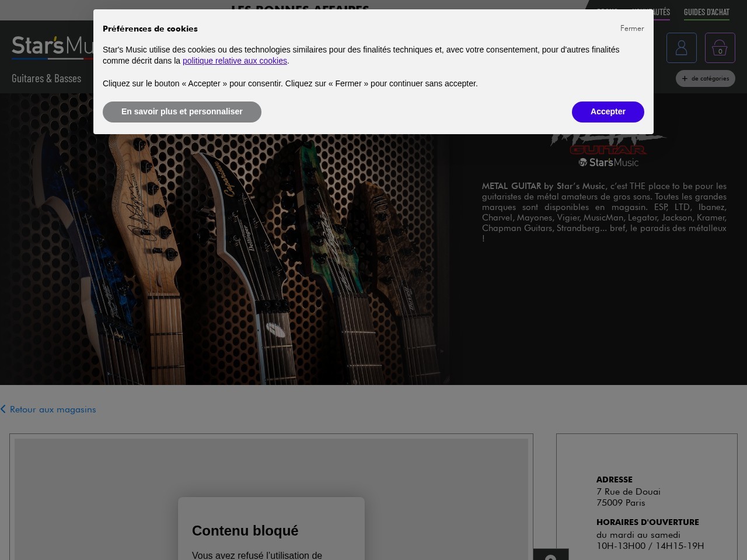Open 'En savoir plus et personnaliser'
Image resolution: width=747 pixels, height=560 pixels.
182,111
